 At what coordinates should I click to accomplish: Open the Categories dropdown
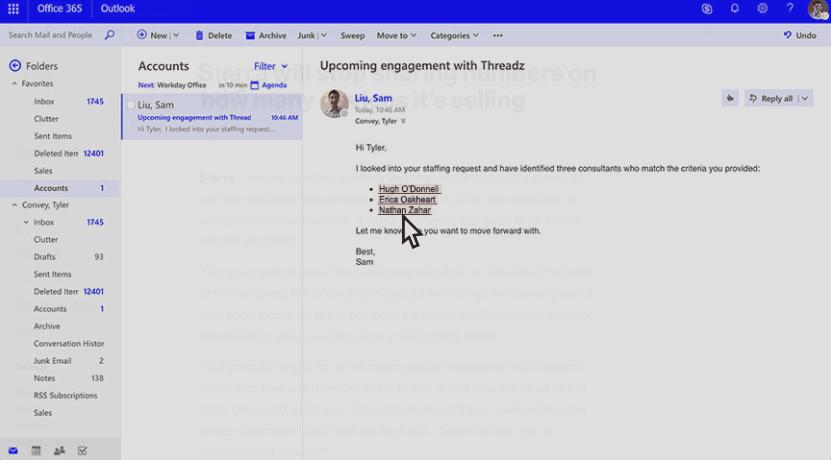[454, 36]
